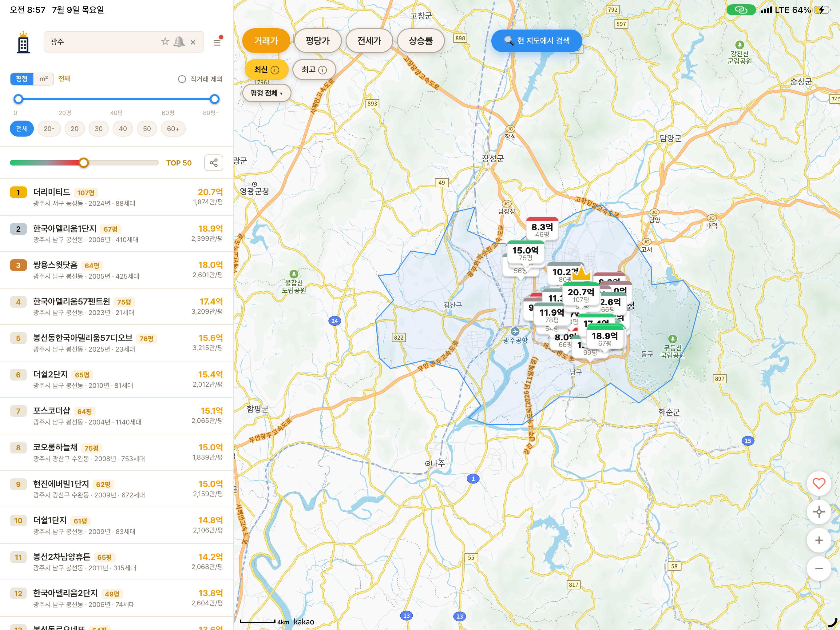Open 쌍용스윗닷홈 64평 listing row
Image resolution: width=840 pixels, height=630 pixels.
pos(117,270)
